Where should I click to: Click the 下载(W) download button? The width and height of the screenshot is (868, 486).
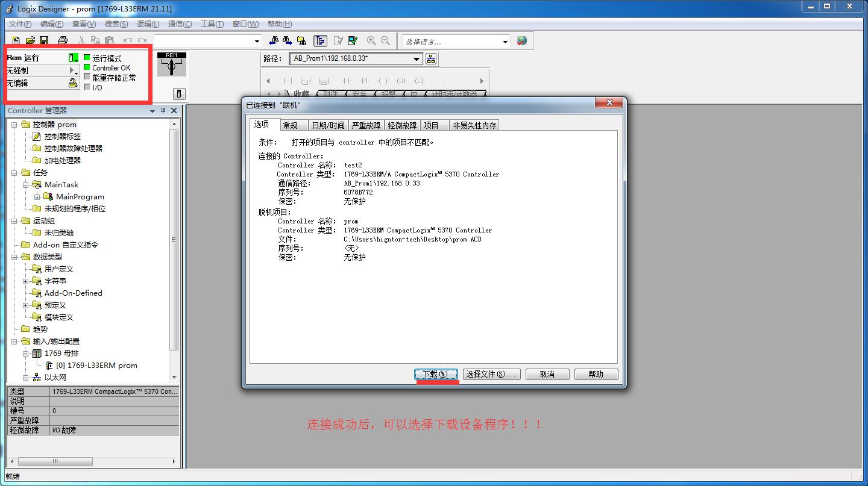[x=436, y=373]
